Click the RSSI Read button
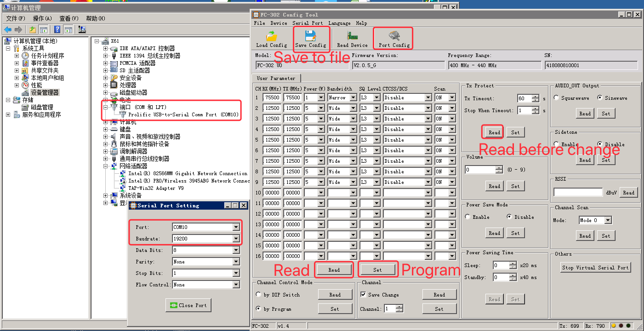The height and width of the screenshot is (331, 644). tap(628, 193)
